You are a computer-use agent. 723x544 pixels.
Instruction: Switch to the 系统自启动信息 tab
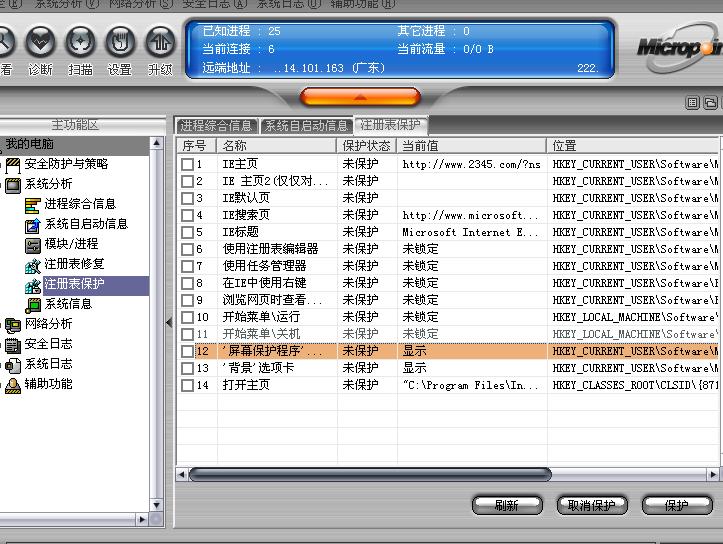pyautogui.click(x=306, y=126)
